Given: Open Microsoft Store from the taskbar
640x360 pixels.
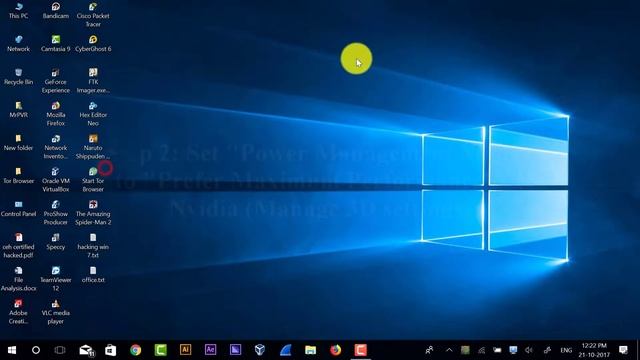Looking at the screenshot, I should (111, 350).
